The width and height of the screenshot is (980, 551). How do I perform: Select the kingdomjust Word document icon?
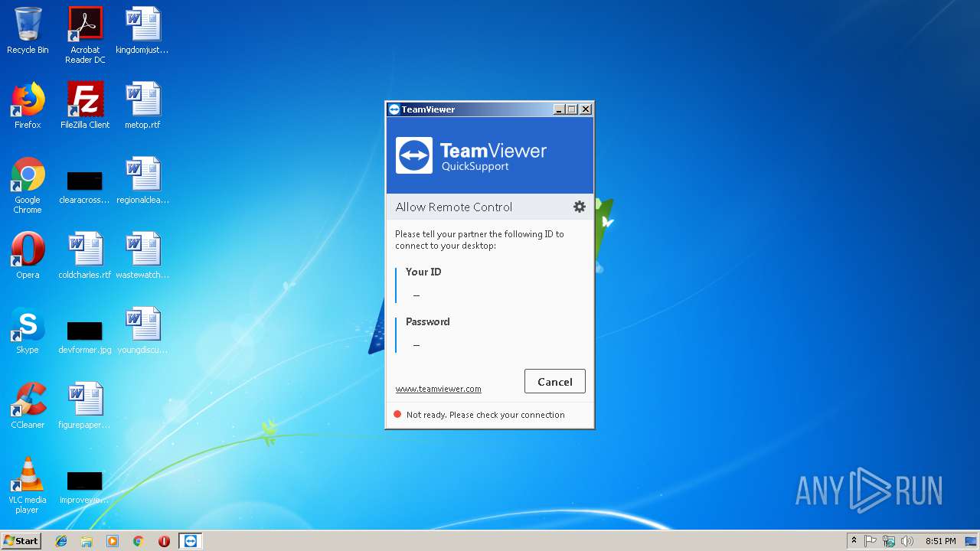coord(142,31)
